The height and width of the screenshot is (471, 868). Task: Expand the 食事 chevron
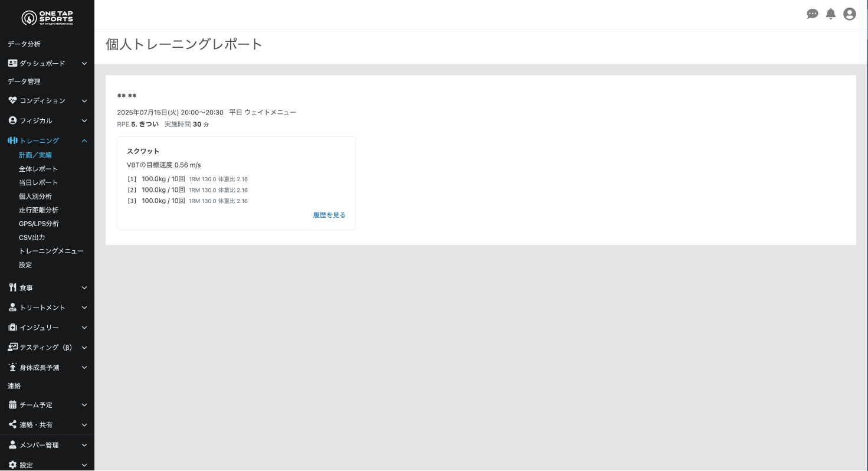click(84, 287)
